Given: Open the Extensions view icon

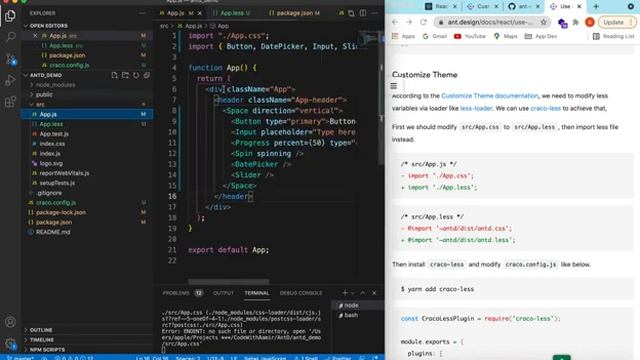Looking at the screenshot, I should [x=10, y=101].
